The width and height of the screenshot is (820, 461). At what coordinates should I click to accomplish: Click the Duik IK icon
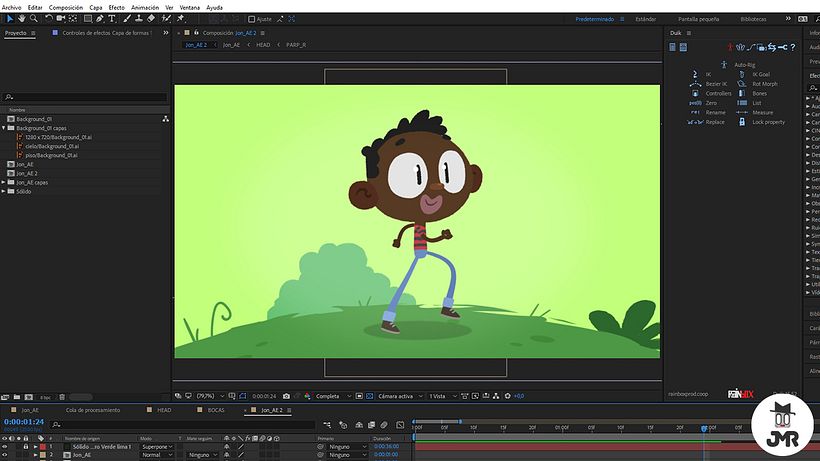tap(695, 74)
